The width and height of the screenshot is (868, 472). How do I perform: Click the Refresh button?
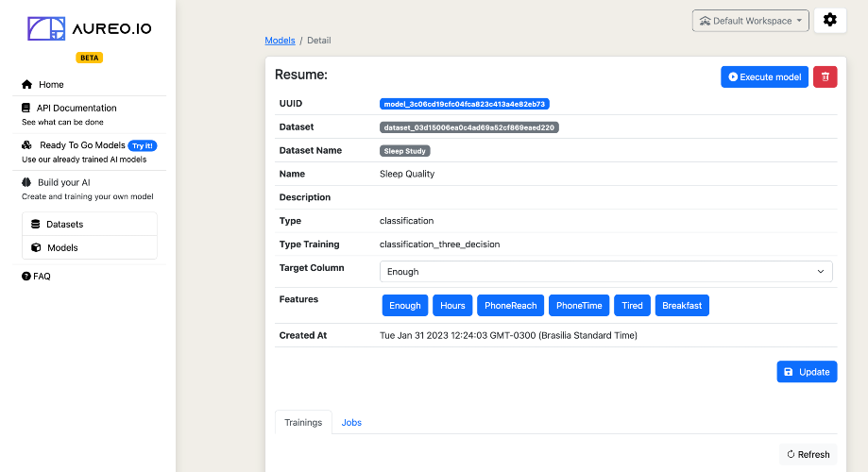tap(808, 454)
